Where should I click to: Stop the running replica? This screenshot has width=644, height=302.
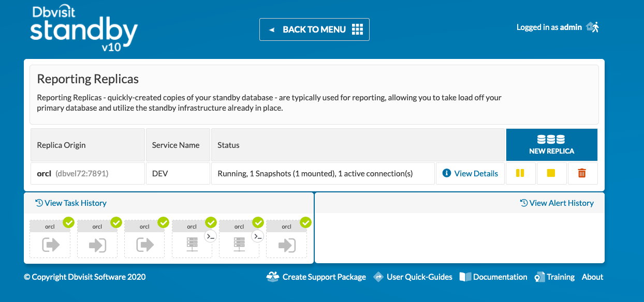551,173
